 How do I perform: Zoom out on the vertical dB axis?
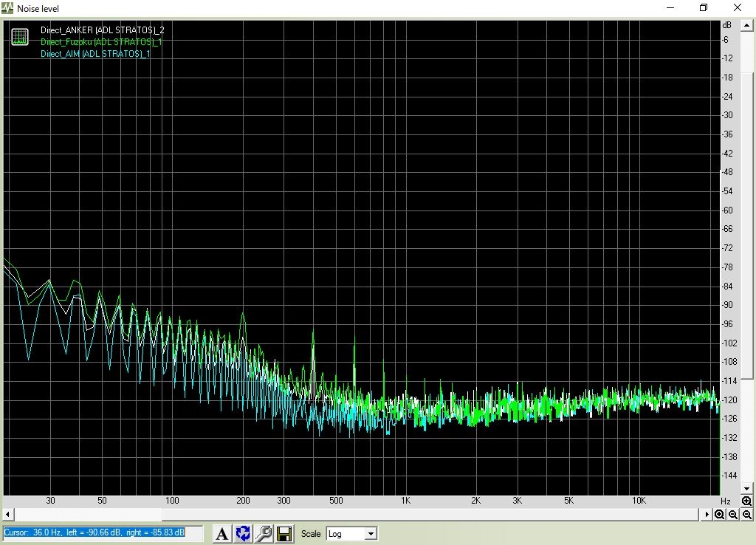[x=747, y=515]
